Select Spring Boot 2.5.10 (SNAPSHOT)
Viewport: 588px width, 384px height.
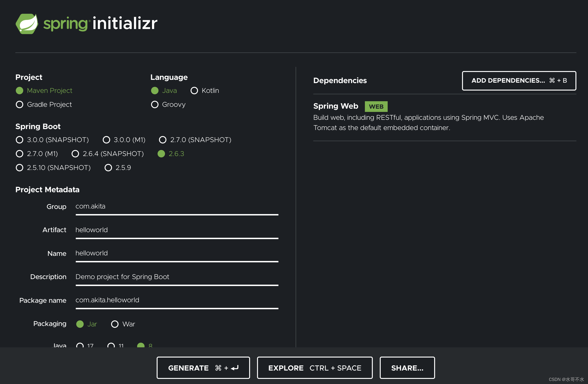point(20,168)
